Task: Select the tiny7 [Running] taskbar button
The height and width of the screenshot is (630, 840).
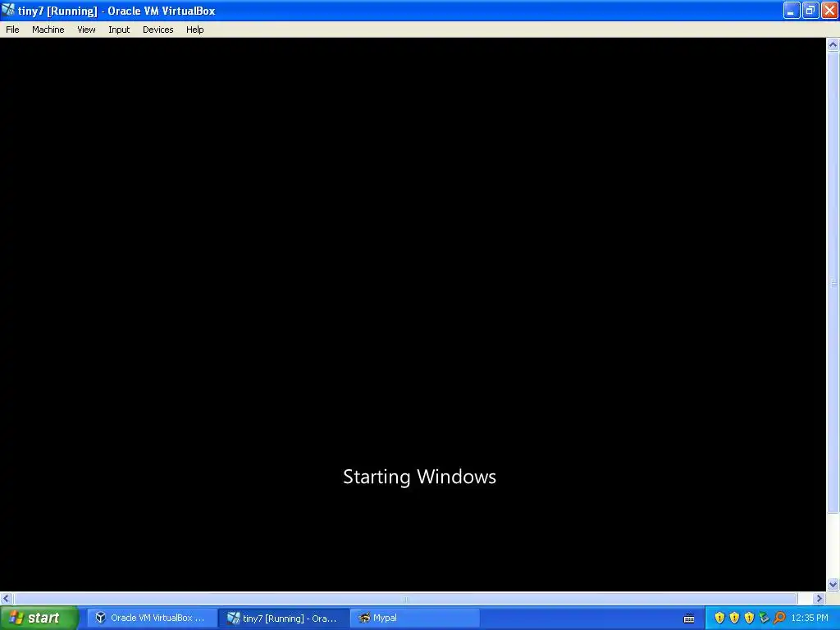Action: coord(283,619)
